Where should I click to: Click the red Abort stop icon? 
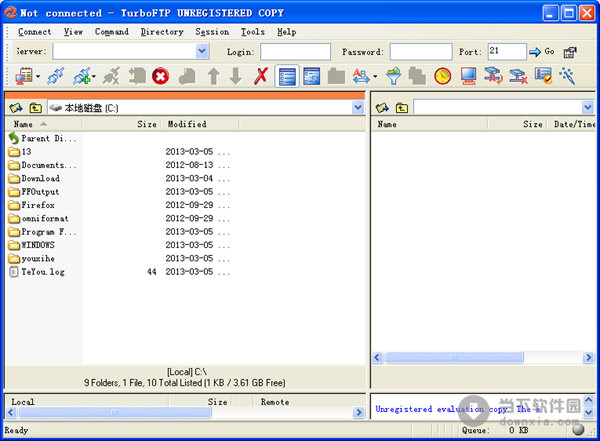[x=161, y=76]
